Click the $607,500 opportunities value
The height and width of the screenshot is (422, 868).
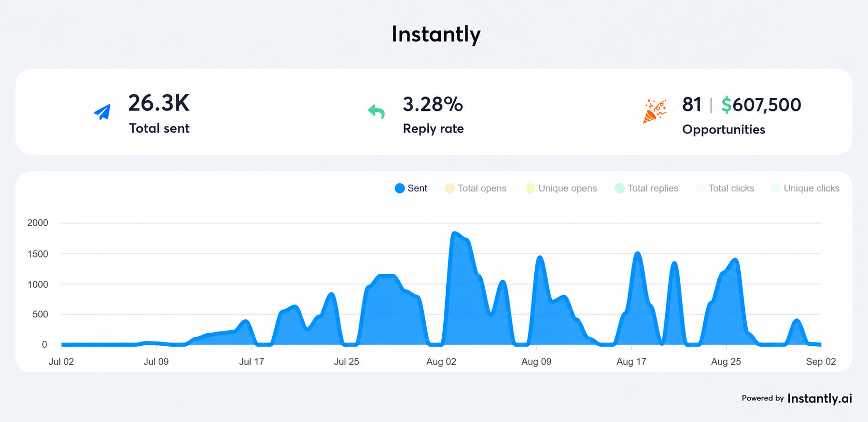click(x=761, y=105)
